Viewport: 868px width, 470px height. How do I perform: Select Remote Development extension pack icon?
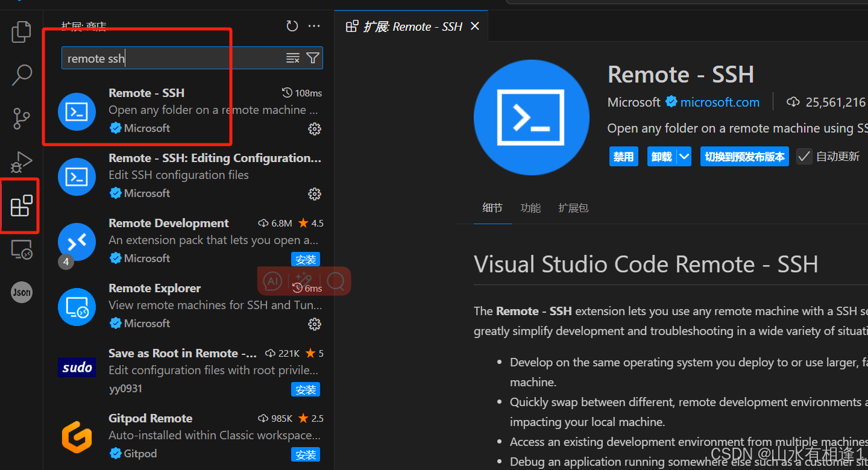pos(77,242)
